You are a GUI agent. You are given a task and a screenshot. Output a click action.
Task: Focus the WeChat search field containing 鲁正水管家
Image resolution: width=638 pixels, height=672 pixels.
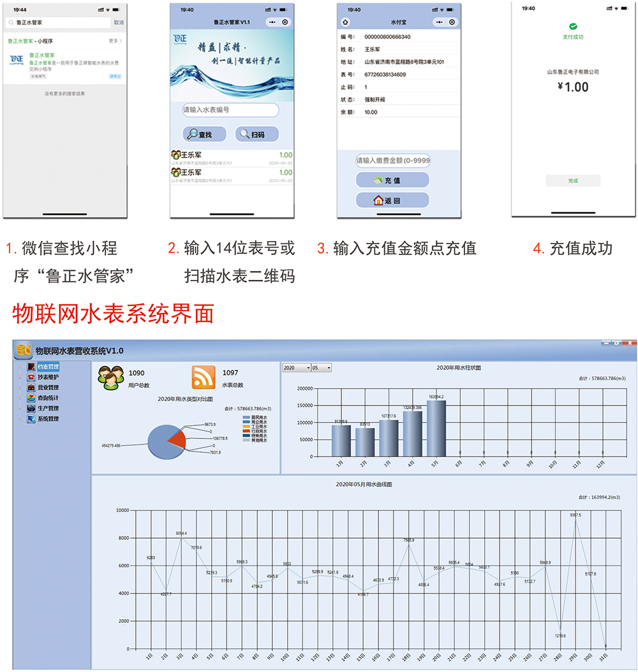[x=58, y=22]
